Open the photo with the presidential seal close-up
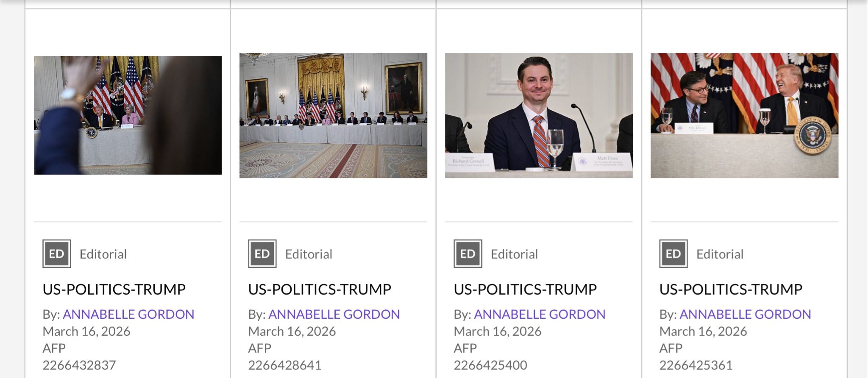This screenshot has height=378, width=868. (744, 115)
